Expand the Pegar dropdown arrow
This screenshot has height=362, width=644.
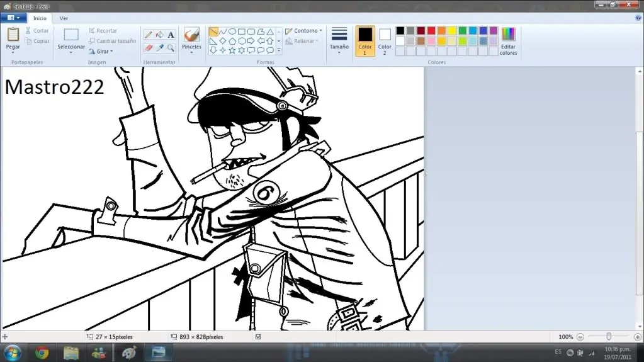13,53
